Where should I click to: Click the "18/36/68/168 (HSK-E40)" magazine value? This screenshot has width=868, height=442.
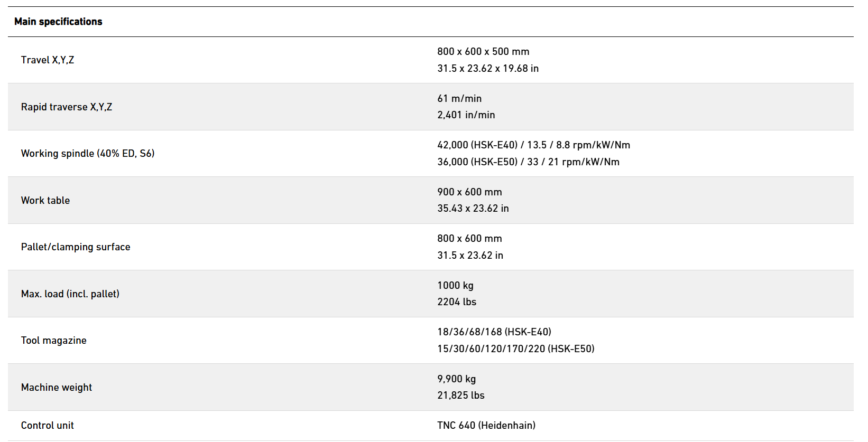pos(494,332)
